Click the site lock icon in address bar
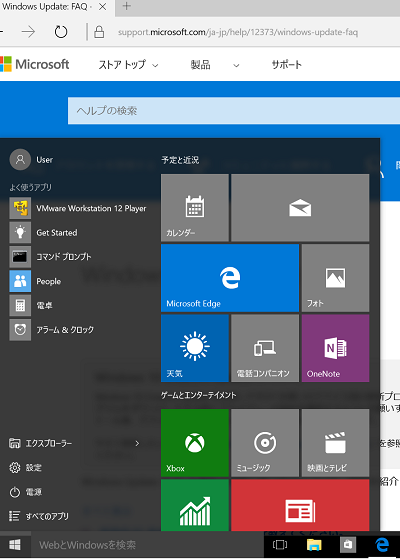This screenshot has height=560, width=400. pyautogui.click(x=99, y=32)
